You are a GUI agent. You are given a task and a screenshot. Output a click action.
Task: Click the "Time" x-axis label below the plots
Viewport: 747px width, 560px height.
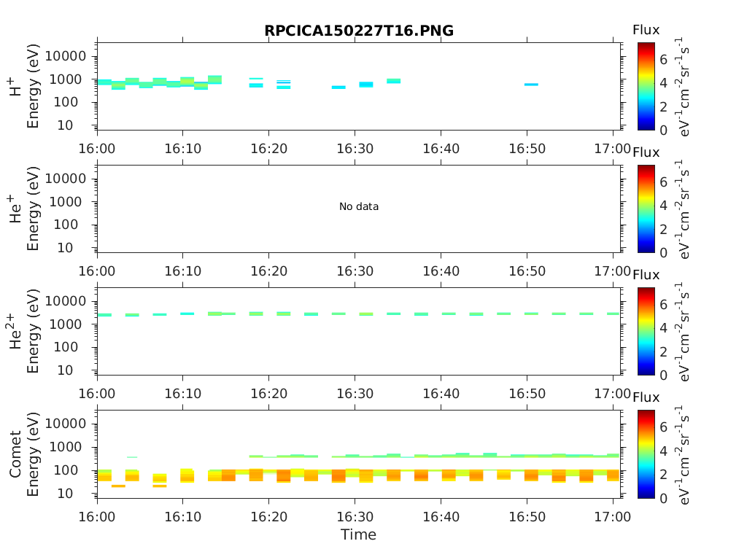pyautogui.click(x=358, y=534)
